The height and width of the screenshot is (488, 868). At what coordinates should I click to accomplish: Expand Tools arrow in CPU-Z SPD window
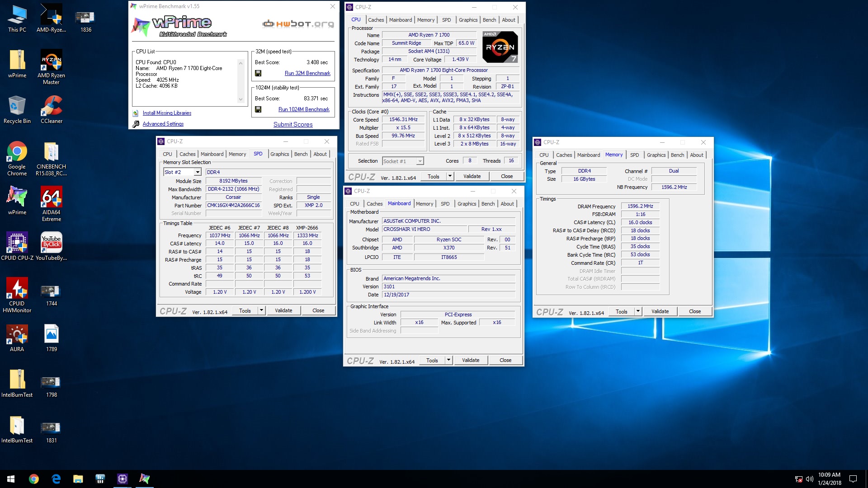click(x=261, y=310)
